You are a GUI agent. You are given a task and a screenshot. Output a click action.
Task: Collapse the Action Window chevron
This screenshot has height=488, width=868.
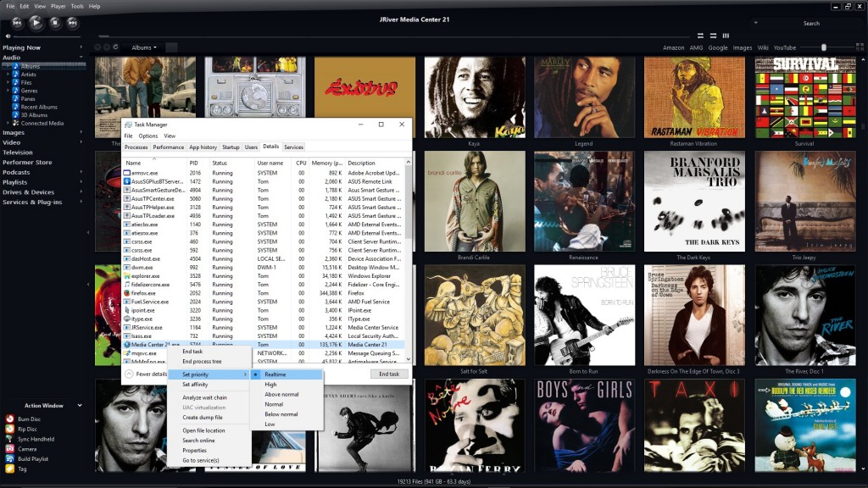[80, 406]
